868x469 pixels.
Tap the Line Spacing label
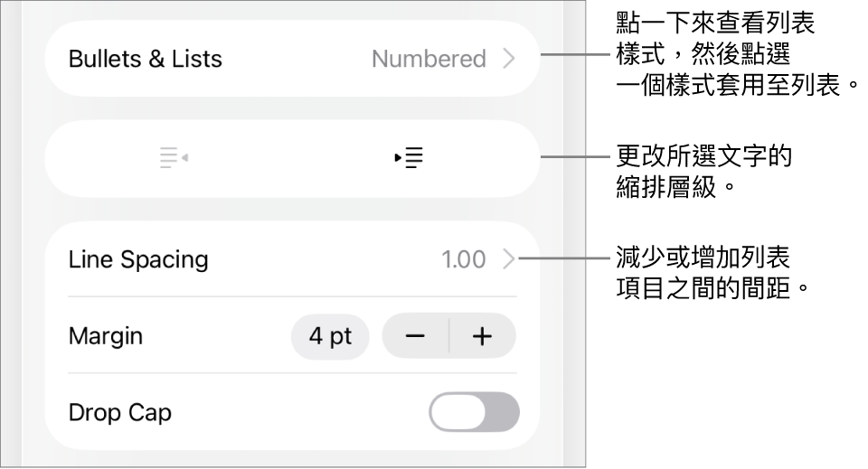(138, 260)
